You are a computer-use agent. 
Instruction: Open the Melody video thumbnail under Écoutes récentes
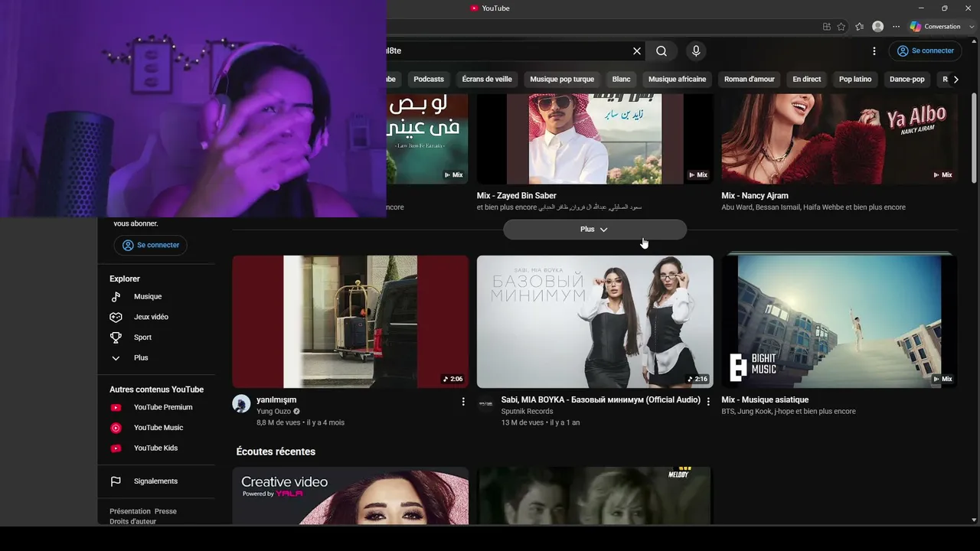[x=595, y=496]
